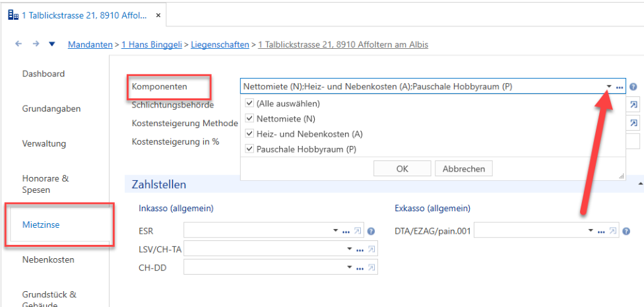Click the back navigation arrow
Image resolution: width=644 pixels, height=307 pixels.
pyautogui.click(x=18, y=44)
